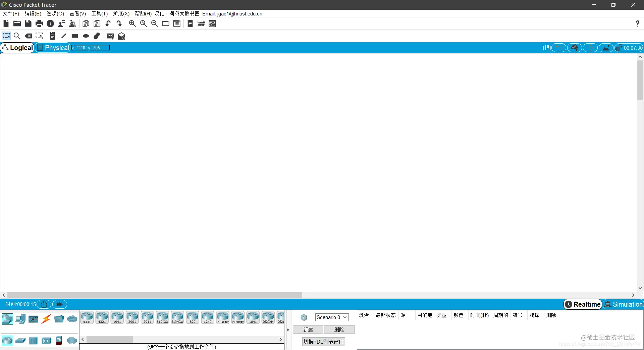Click the Paste clipboard icon

[x=97, y=24]
